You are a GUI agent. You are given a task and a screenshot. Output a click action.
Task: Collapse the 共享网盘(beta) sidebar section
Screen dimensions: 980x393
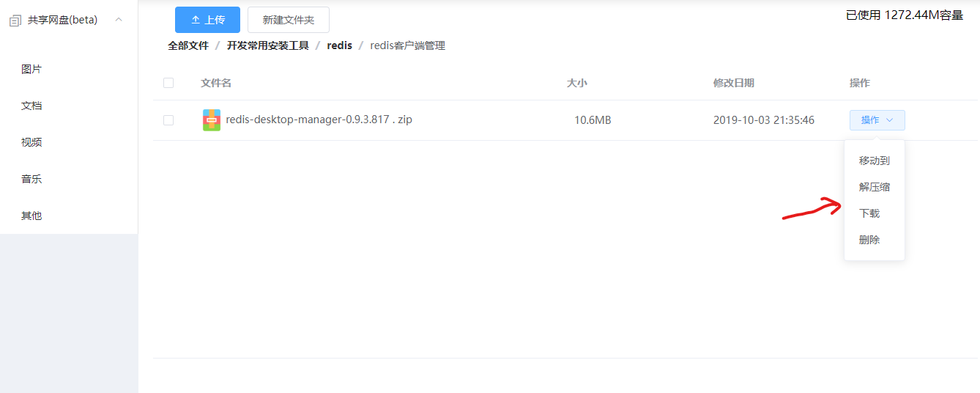119,20
